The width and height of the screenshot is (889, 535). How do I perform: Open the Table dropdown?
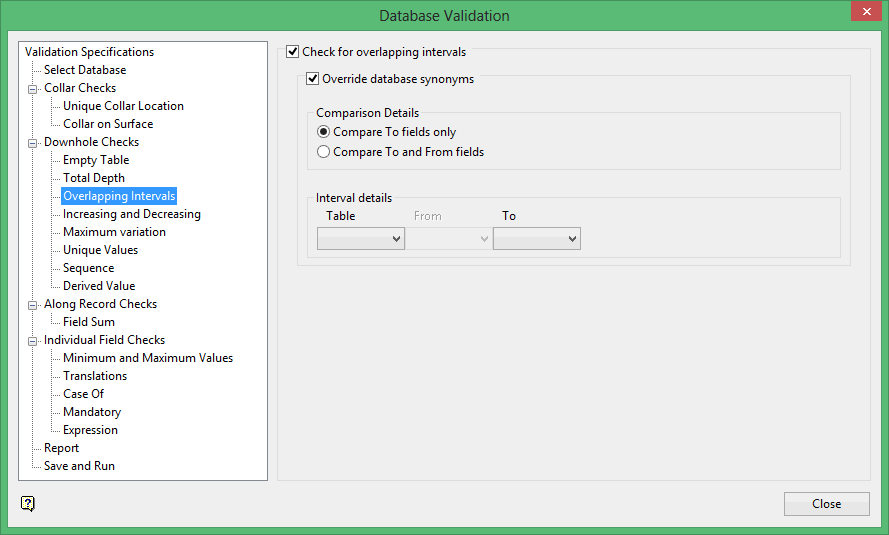(x=360, y=239)
